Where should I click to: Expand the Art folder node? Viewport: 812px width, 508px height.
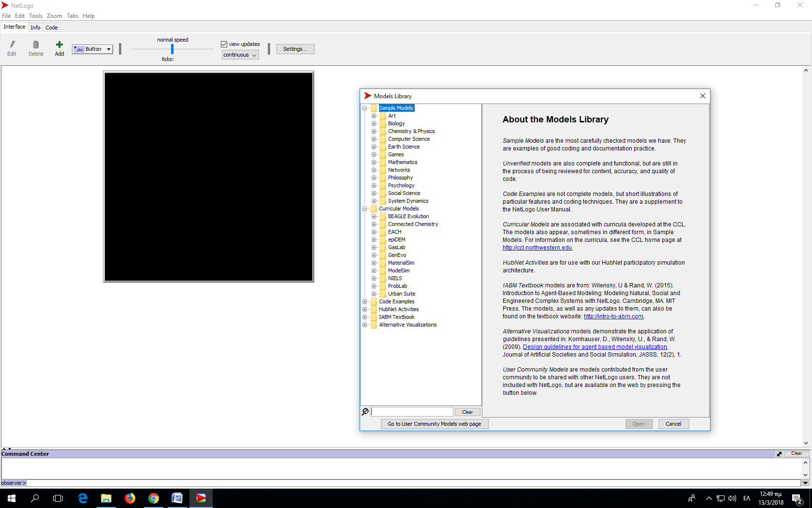coord(374,116)
